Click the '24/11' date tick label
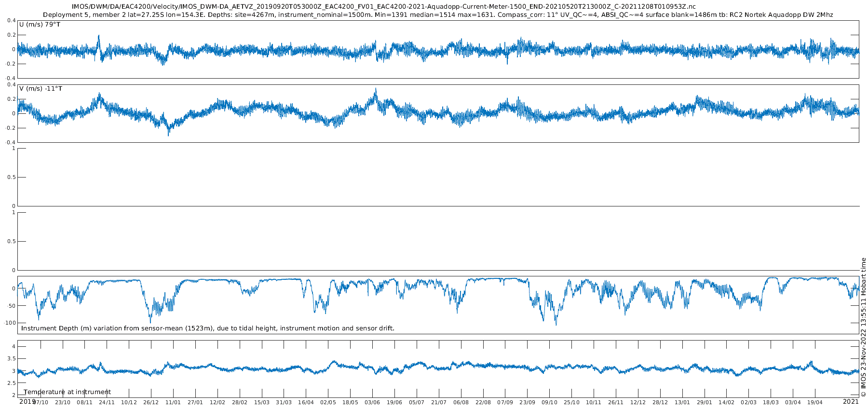 [107, 402]
